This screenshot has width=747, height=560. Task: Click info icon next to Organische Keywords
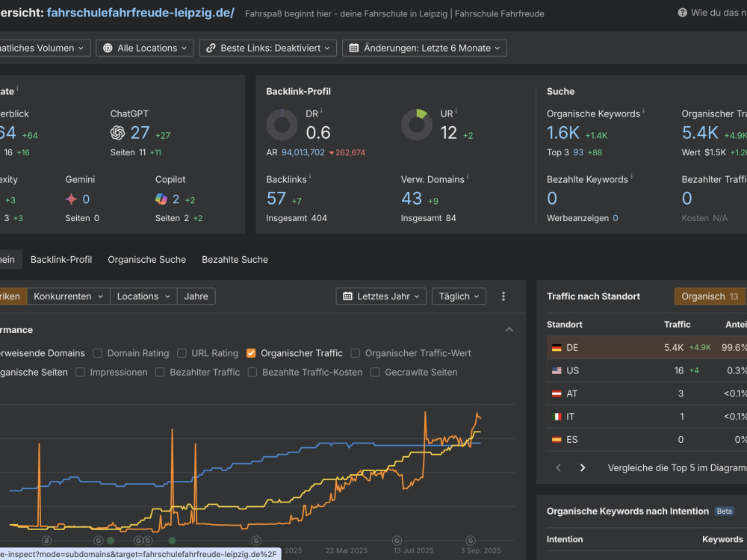coord(643,111)
